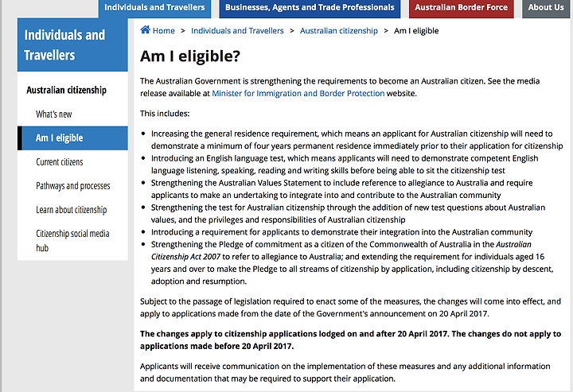Click the Individuals and Travellers sidebar header
Viewport: 573px width, 392px height.
click(72, 45)
